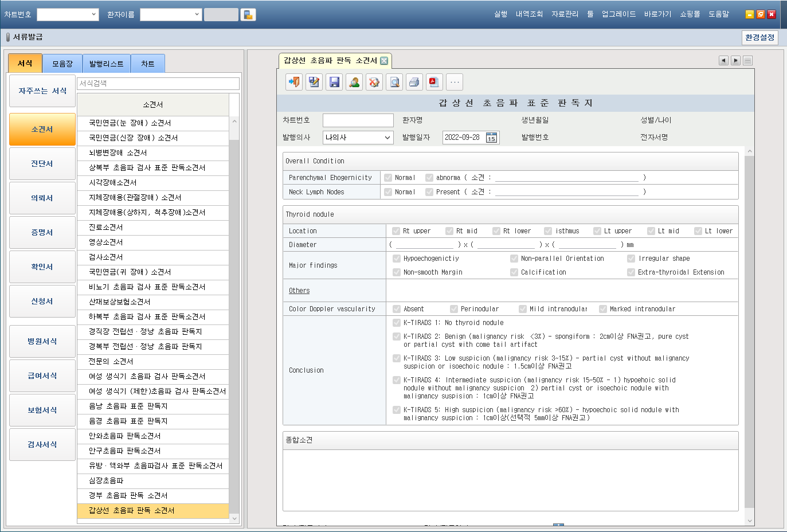
Task: Click the save (floppy disk) toolbar icon
Action: click(x=334, y=82)
